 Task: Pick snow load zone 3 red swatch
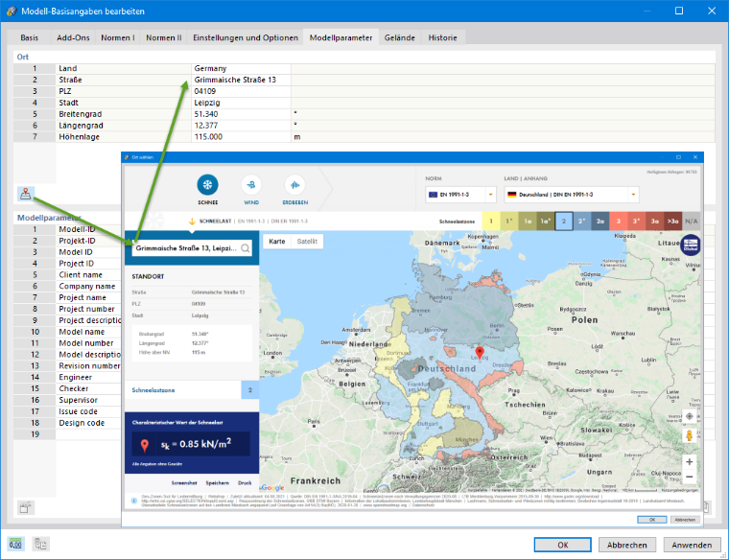pyautogui.click(x=618, y=222)
